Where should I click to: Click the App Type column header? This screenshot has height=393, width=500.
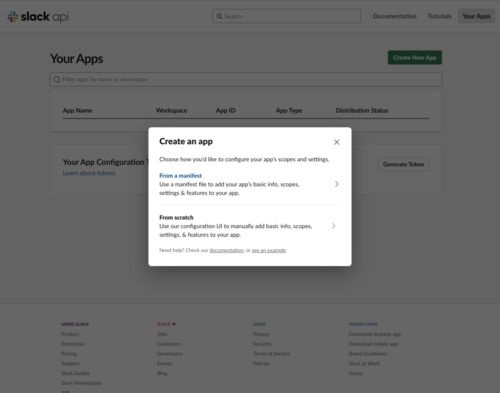coord(289,110)
